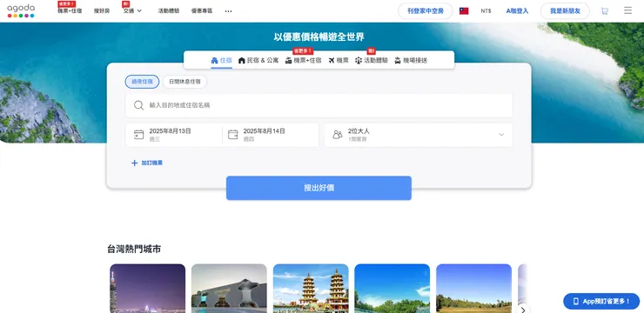Click the 我是新朋友 register button

tap(565, 11)
